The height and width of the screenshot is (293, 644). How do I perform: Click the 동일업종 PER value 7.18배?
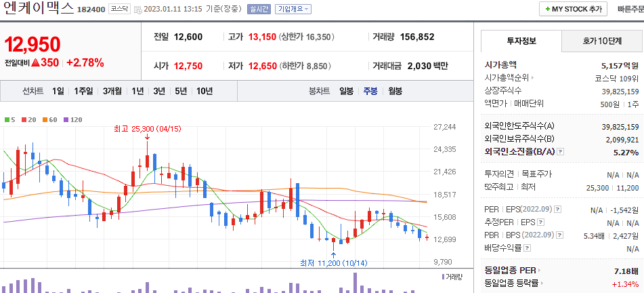(x=626, y=271)
